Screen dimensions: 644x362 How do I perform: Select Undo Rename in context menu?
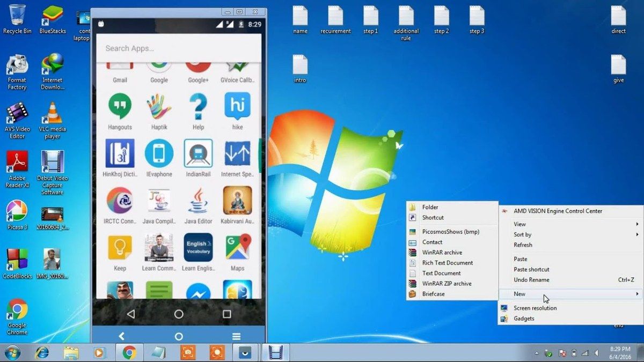tap(571, 280)
